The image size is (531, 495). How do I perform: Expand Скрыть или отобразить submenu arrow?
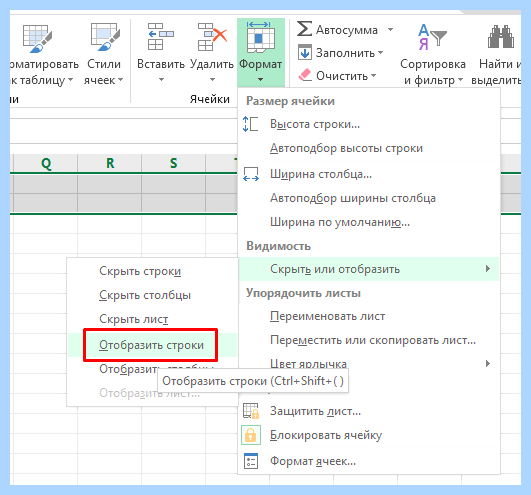click(488, 268)
